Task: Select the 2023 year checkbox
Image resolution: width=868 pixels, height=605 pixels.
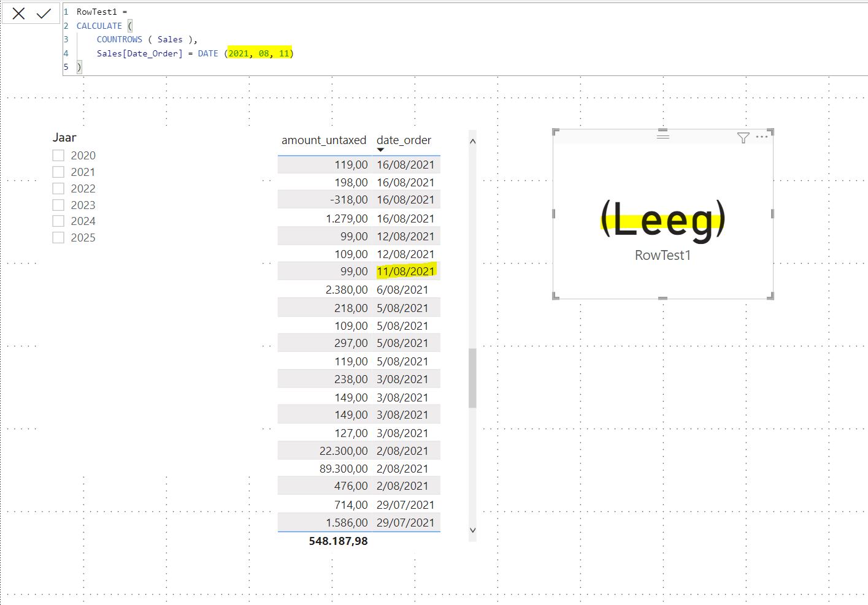Action: [58, 205]
